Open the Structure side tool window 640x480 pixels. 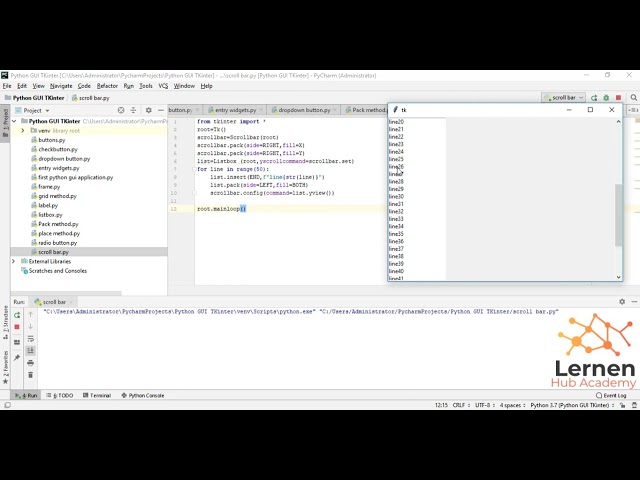pos(5,323)
